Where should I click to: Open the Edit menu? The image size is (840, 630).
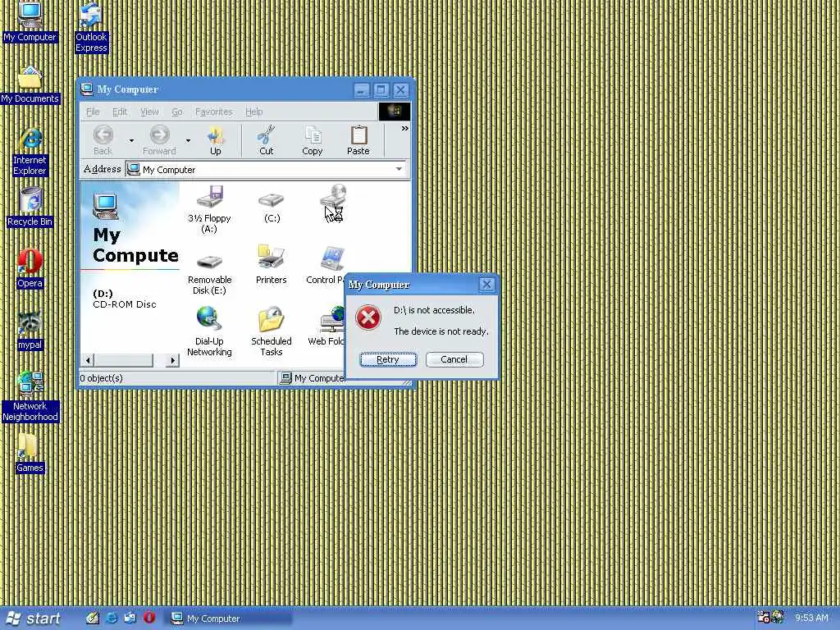tap(120, 112)
